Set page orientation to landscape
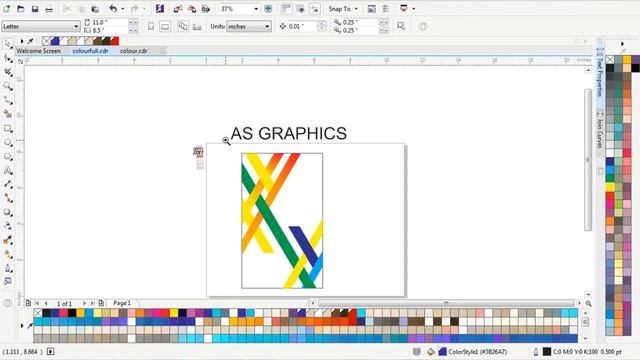 click(x=165, y=27)
